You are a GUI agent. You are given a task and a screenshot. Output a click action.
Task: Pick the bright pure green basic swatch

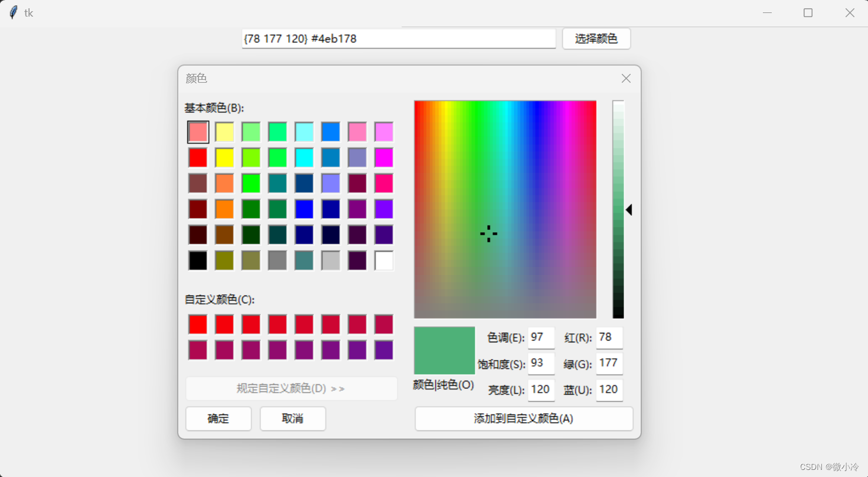(251, 183)
